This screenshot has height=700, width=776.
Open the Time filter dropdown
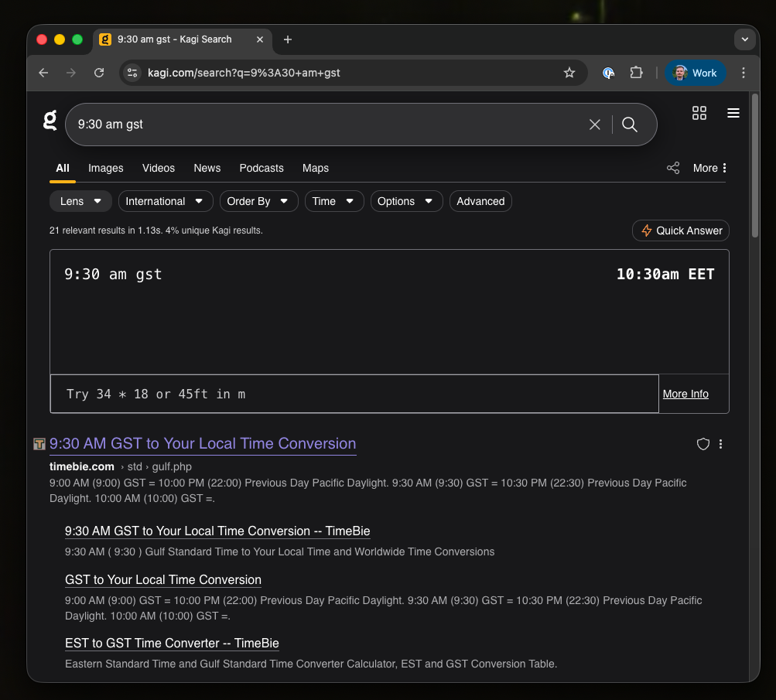pyautogui.click(x=334, y=201)
